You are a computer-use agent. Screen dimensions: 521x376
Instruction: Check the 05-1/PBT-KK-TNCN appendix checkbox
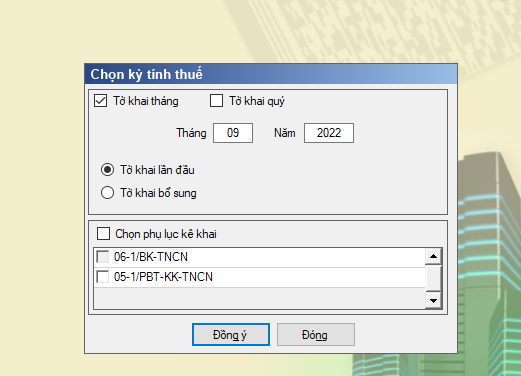102,277
